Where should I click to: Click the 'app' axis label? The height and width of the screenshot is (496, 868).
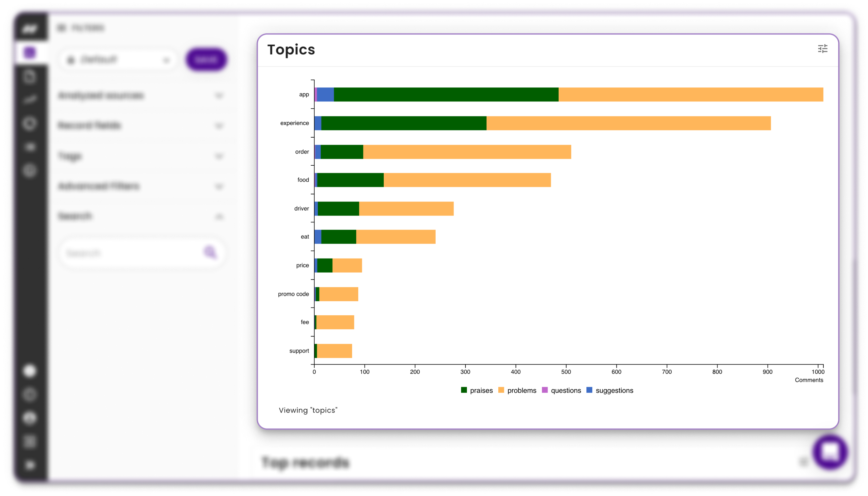click(x=304, y=94)
